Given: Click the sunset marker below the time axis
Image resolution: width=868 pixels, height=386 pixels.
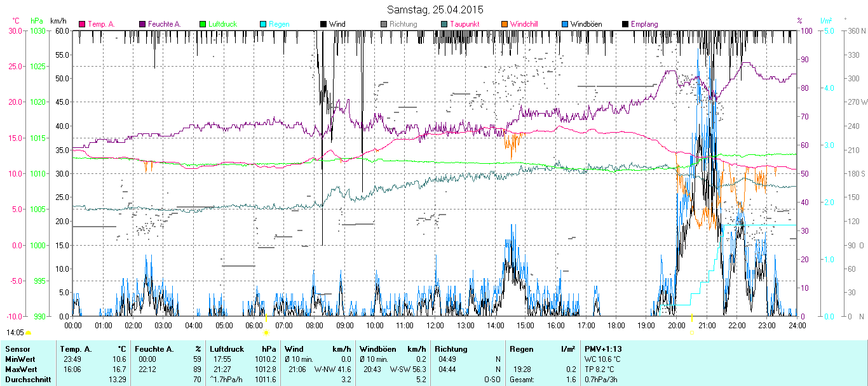Looking at the screenshot, I should tap(691, 331).
